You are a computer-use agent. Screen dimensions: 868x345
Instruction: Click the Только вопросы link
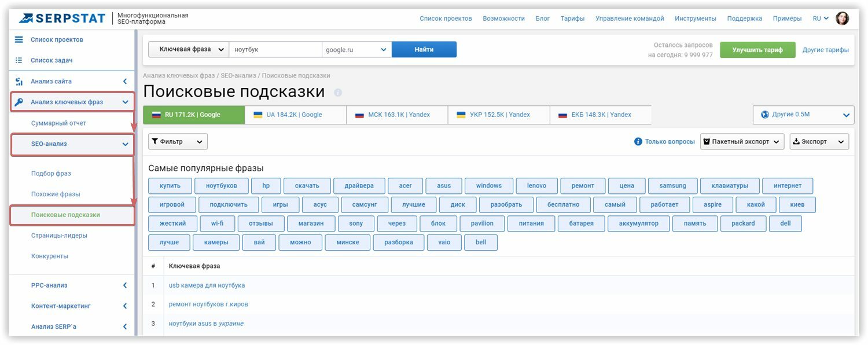click(670, 142)
